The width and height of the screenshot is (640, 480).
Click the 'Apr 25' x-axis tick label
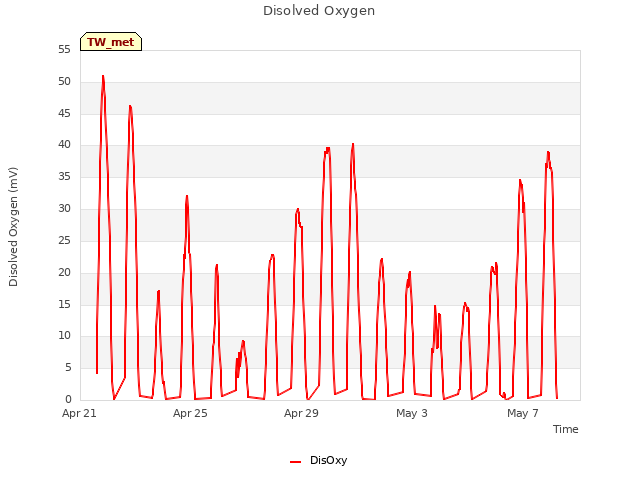[190, 413]
